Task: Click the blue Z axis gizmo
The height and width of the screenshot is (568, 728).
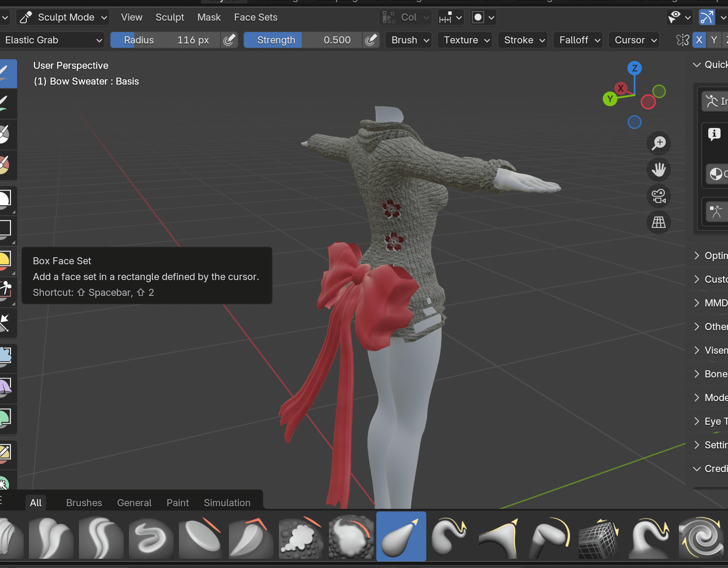Action: point(635,68)
